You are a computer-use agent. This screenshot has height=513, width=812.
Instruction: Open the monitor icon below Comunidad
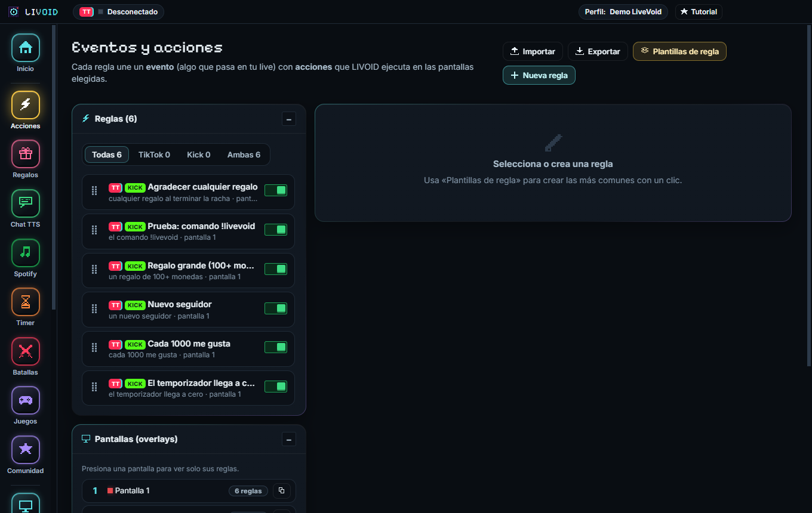(x=26, y=504)
